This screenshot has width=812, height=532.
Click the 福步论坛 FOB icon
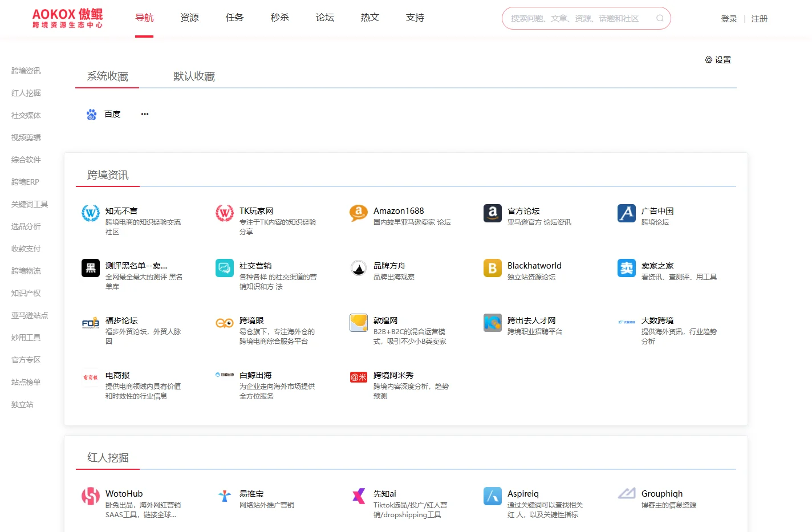click(x=91, y=323)
